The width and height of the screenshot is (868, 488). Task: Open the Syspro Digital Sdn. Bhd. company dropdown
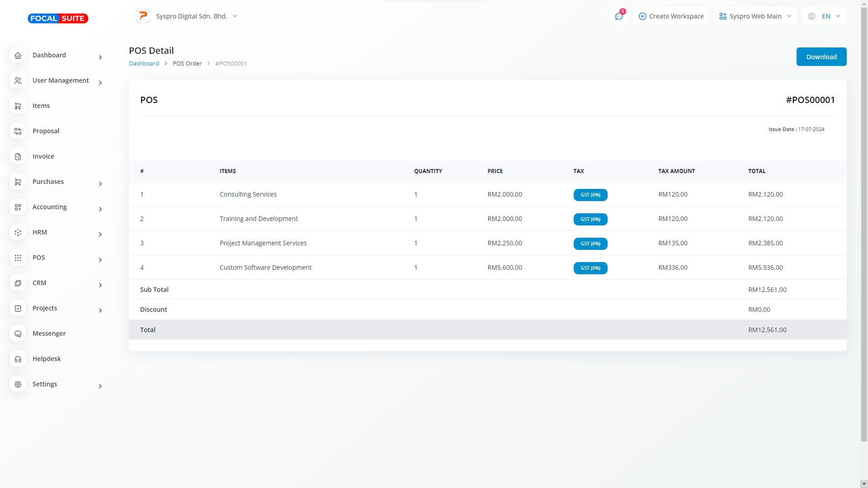click(x=187, y=16)
